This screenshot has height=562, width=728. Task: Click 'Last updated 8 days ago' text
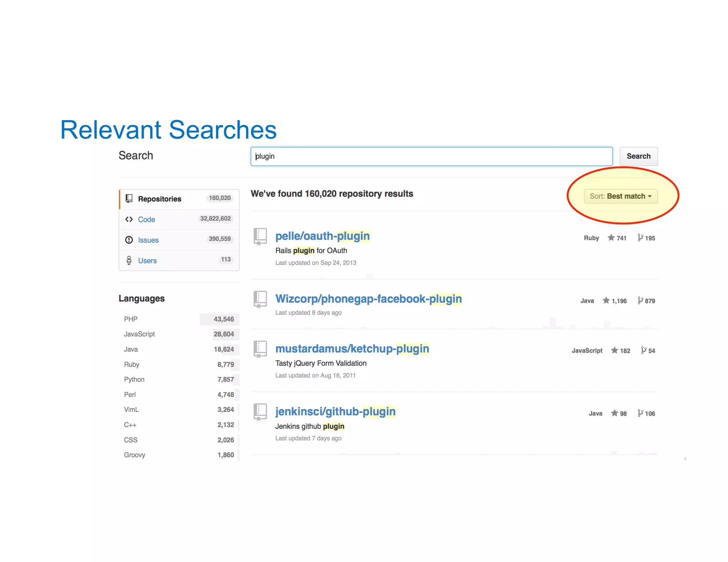coord(309,313)
